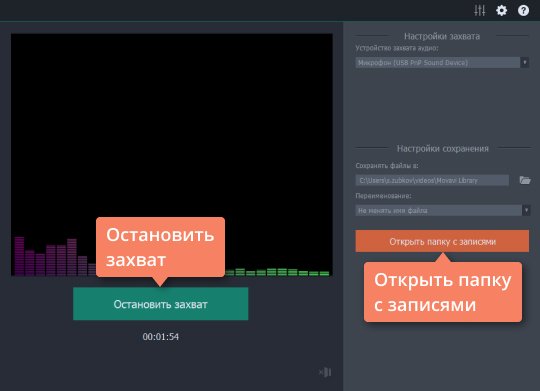Click the orange 'Открыть папку с записями' callout
Viewport: 540px width, 391px height.
coord(443,292)
